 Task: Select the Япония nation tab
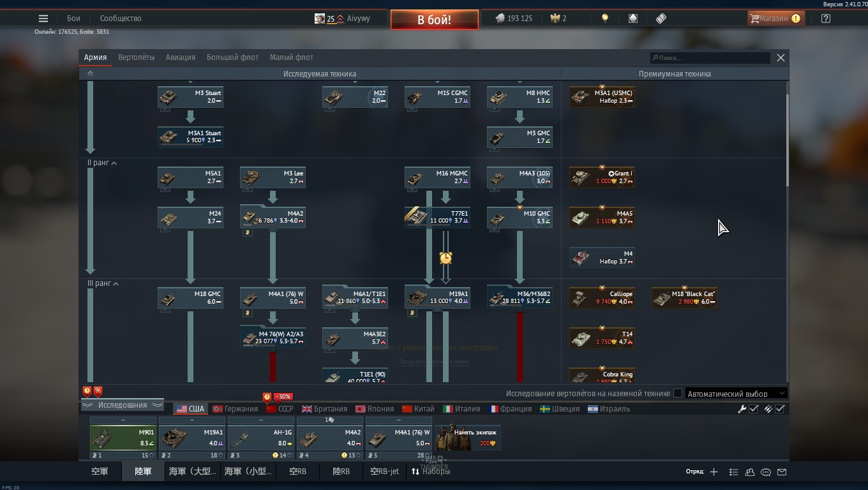pyautogui.click(x=375, y=409)
